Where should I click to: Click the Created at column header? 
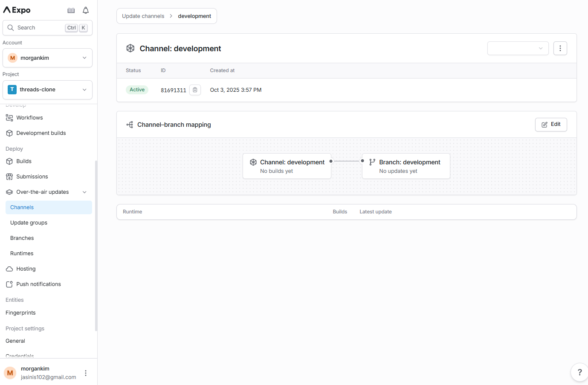222,70
